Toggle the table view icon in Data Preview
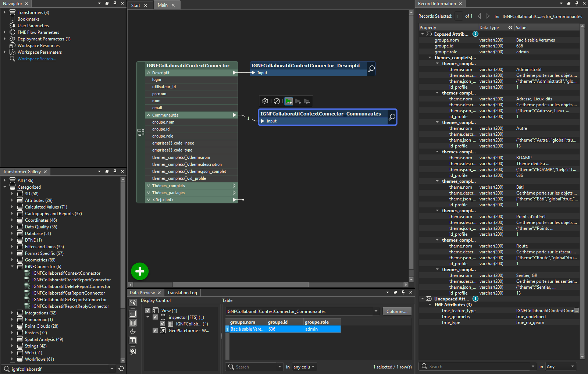The width and height of the screenshot is (588, 374). 133,323
